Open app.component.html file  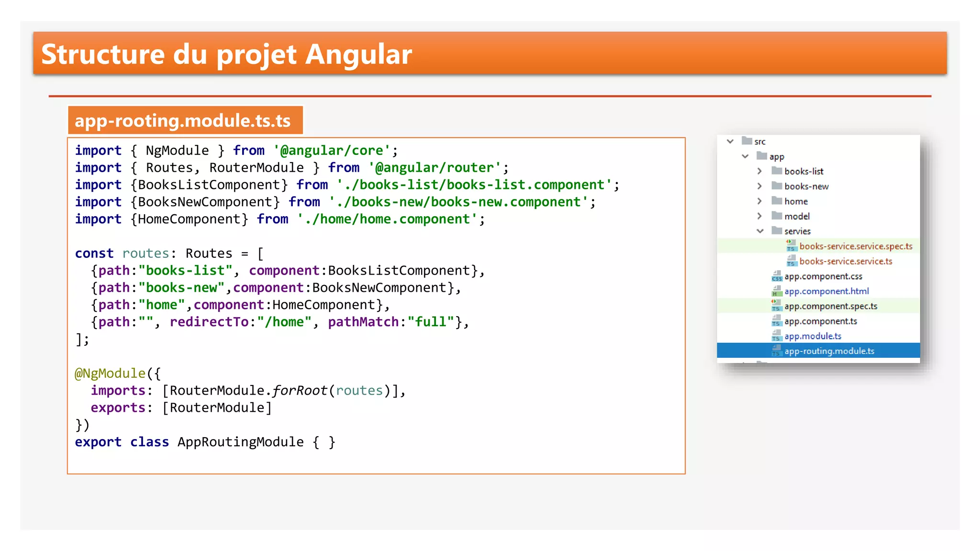[826, 291]
